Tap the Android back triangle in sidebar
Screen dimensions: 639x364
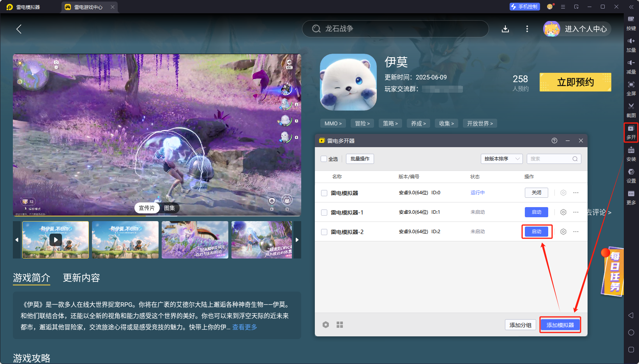(631, 315)
